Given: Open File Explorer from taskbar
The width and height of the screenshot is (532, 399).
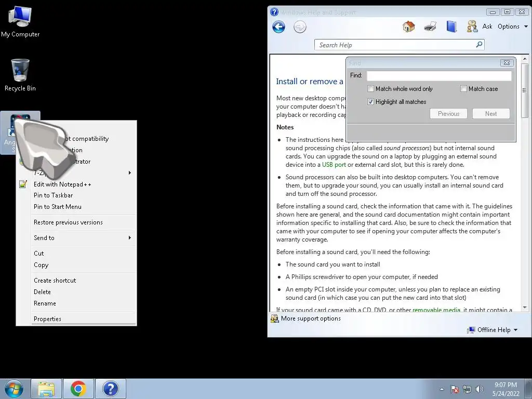Looking at the screenshot, I should [x=46, y=389].
